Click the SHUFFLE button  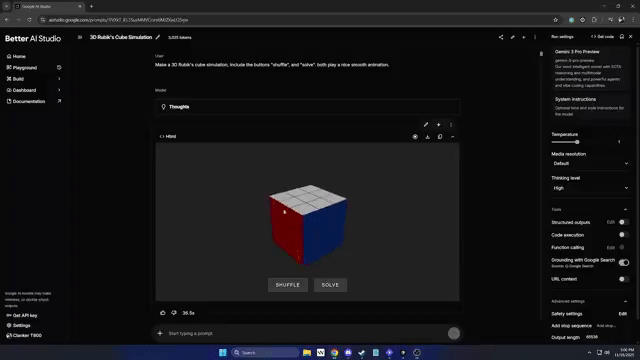click(x=288, y=285)
